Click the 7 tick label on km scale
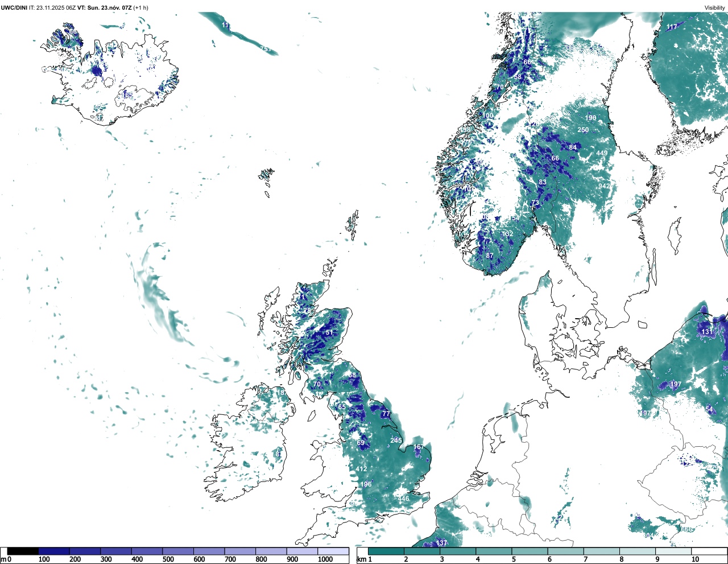 point(585,559)
